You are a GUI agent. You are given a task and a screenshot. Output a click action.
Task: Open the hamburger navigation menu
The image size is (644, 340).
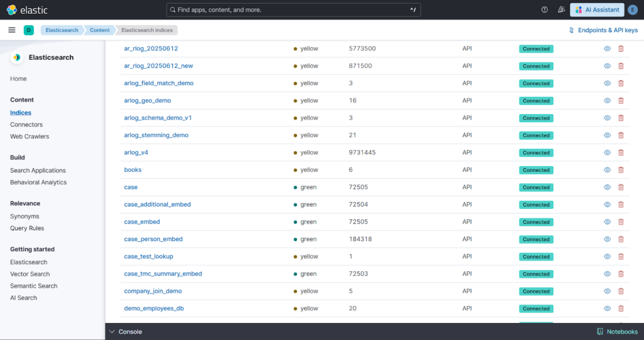[12, 30]
